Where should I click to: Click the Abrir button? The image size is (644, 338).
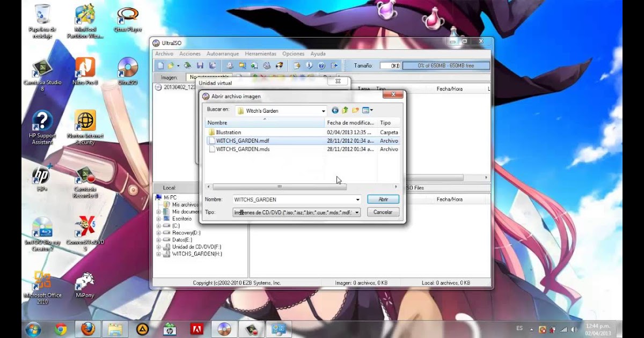click(x=383, y=199)
